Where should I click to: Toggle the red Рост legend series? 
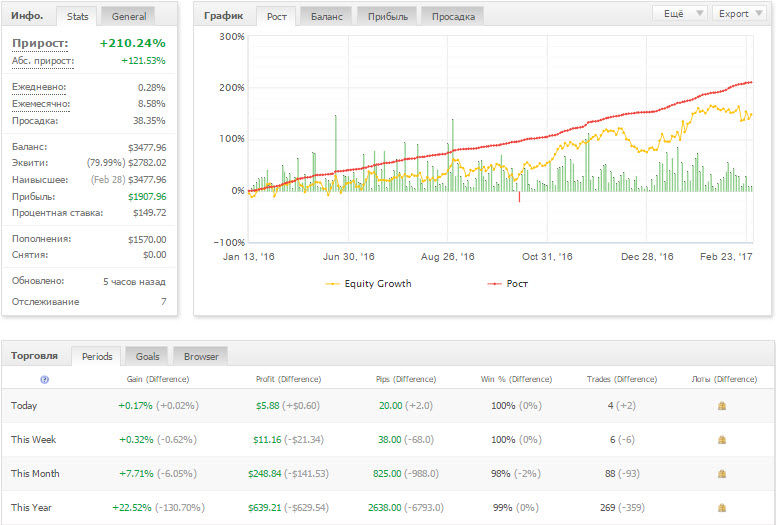508,284
